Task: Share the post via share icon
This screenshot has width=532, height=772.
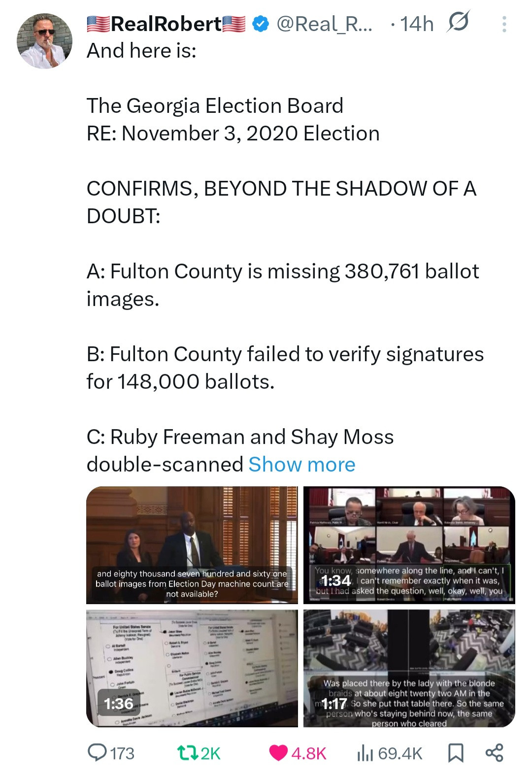Action: point(494,752)
